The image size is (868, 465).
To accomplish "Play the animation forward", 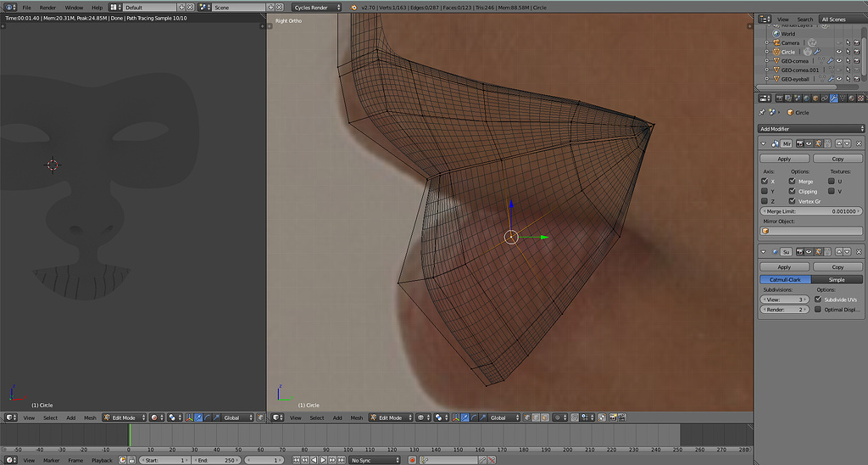I will [x=323, y=460].
